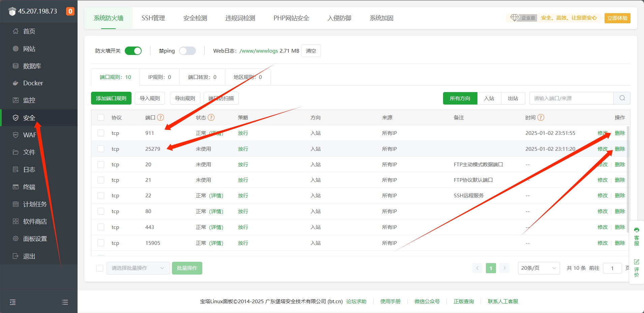Enable the 禁ping switch
Viewport: 644px width, 313px height.
pos(187,51)
